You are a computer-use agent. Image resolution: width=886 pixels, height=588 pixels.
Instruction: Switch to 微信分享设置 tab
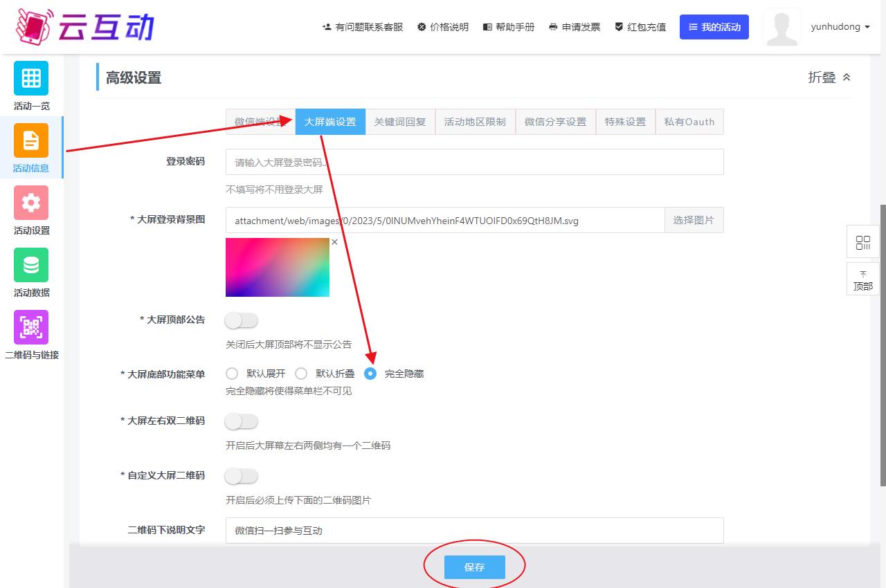(x=555, y=122)
